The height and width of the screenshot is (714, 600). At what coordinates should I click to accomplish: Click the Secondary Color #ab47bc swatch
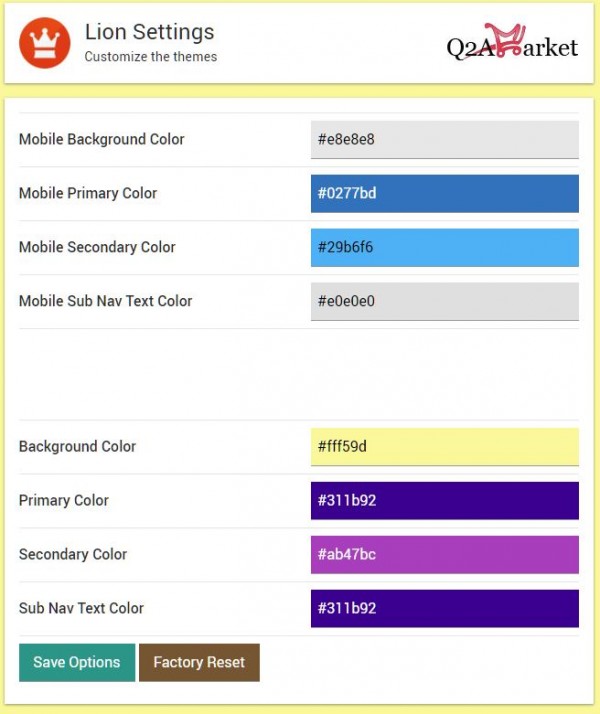[x=444, y=554]
